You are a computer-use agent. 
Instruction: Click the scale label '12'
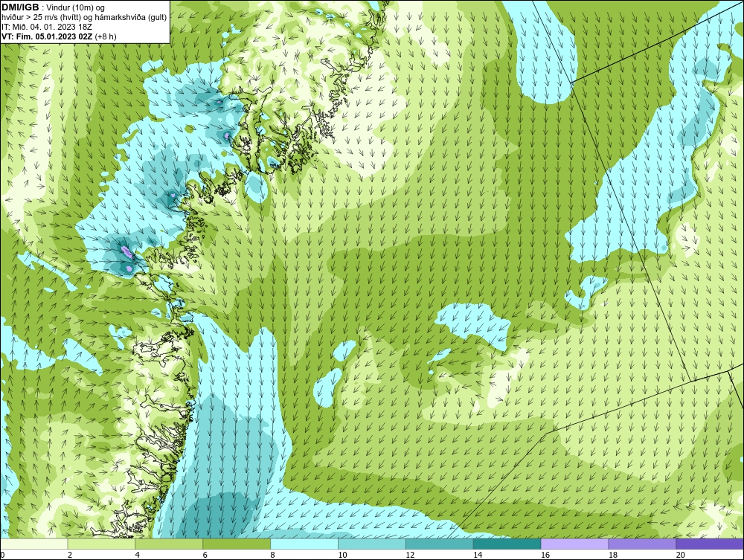point(410,555)
